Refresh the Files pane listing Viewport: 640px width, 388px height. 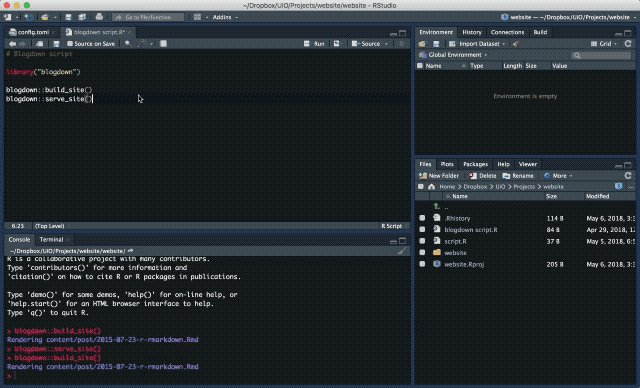[628, 175]
